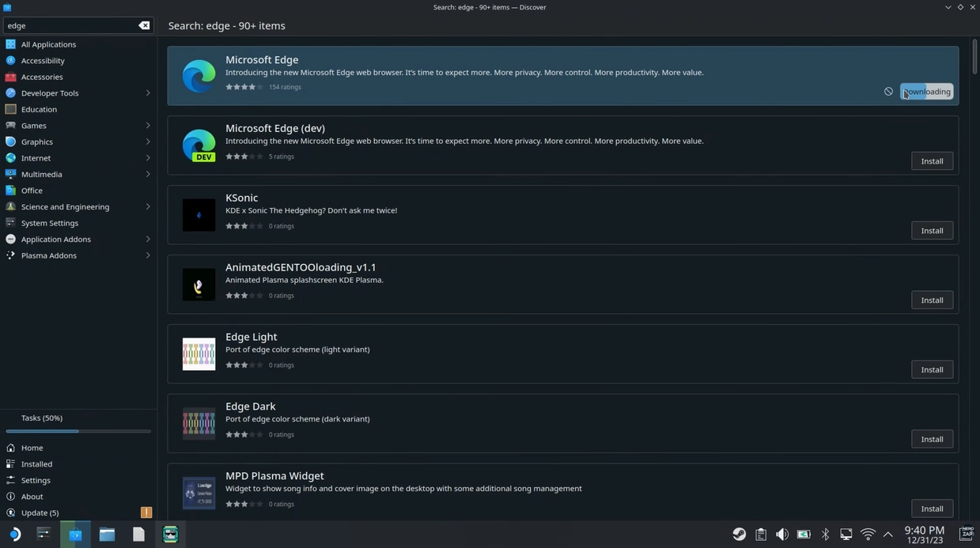Open the Bluetooth tray icon
This screenshot has width=980, height=548.
pos(825,535)
